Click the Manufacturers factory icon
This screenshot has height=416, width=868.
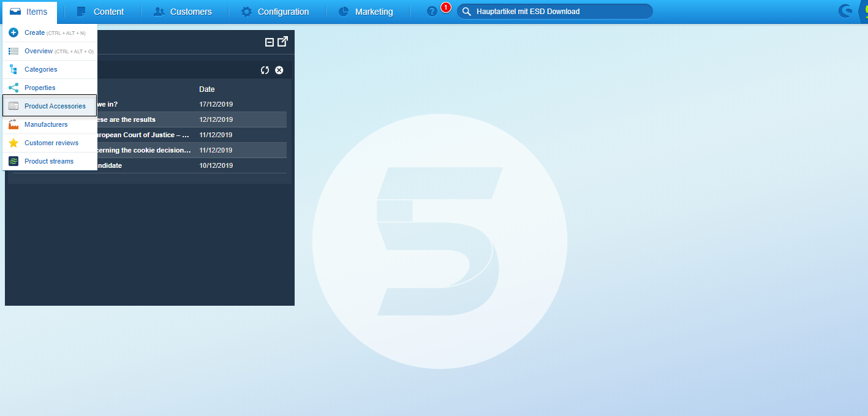[x=13, y=124]
